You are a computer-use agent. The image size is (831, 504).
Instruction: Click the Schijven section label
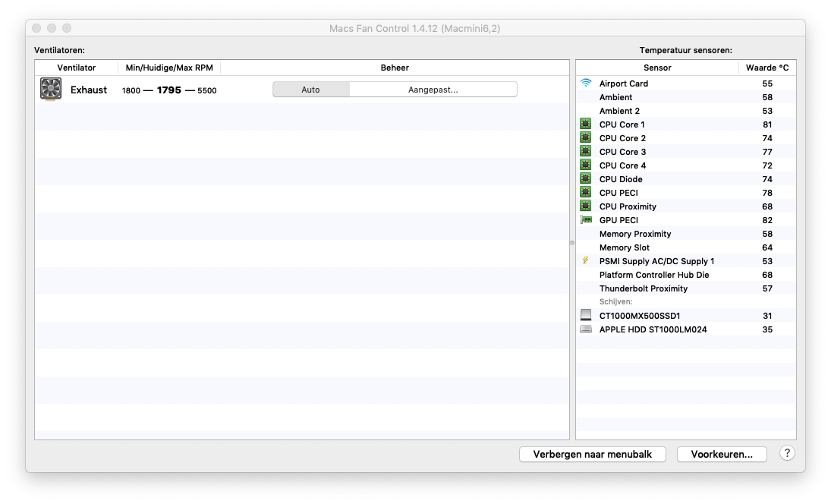pos(615,301)
